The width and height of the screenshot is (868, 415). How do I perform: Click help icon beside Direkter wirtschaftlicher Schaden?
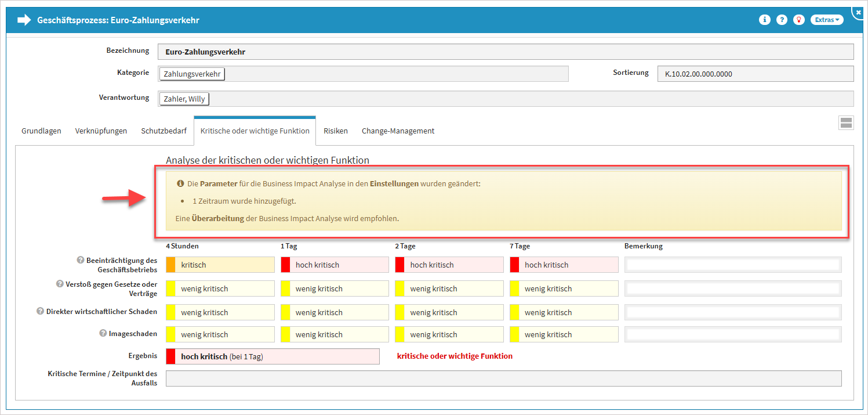click(41, 311)
